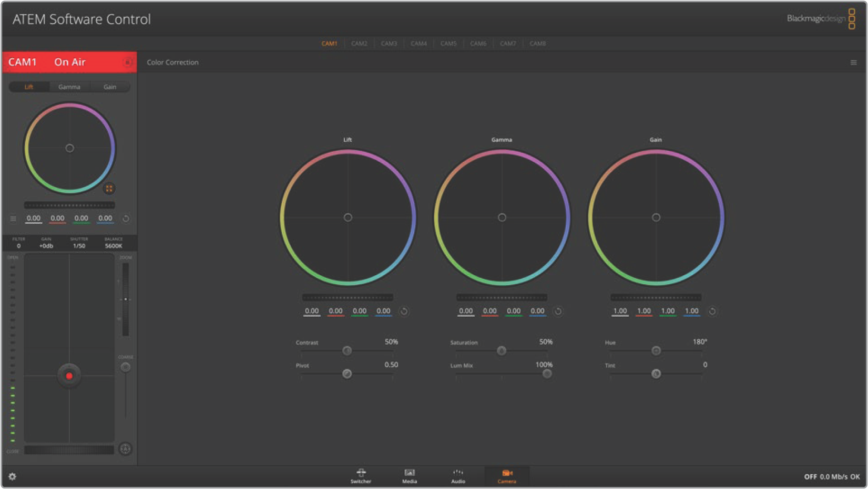Viewport: 868px width, 489px height.
Task: Select the CAM4 tab
Action: click(x=418, y=44)
